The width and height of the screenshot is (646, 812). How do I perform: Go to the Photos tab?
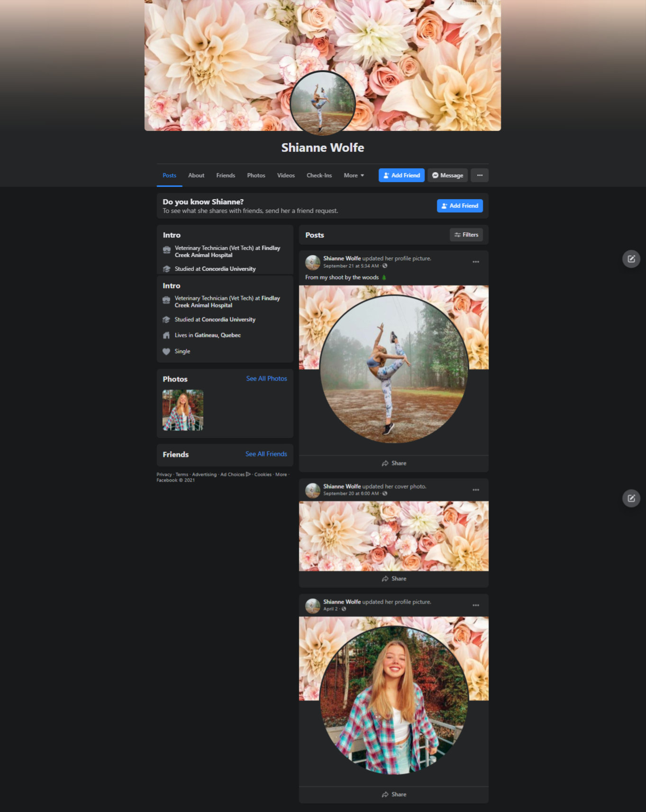256,175
